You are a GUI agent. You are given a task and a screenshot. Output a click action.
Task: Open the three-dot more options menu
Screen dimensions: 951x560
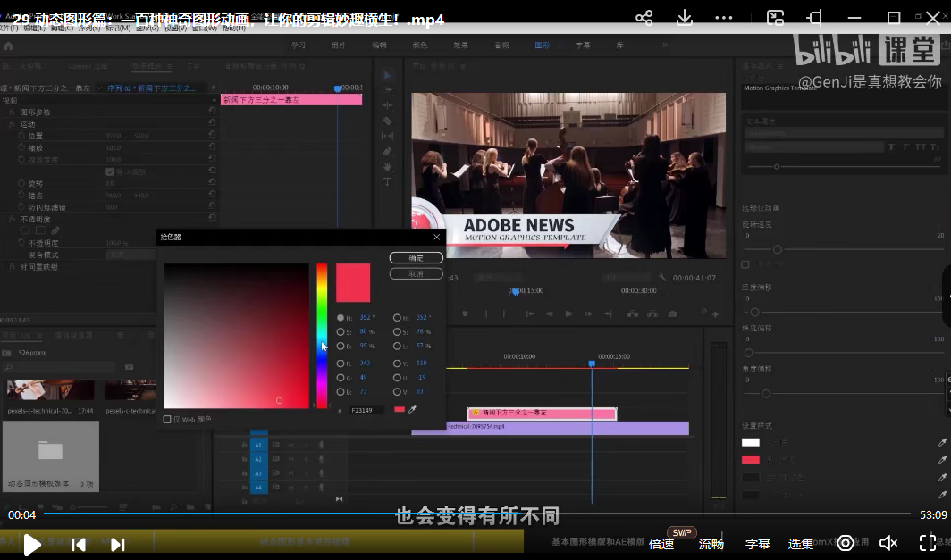pos(724,18)
